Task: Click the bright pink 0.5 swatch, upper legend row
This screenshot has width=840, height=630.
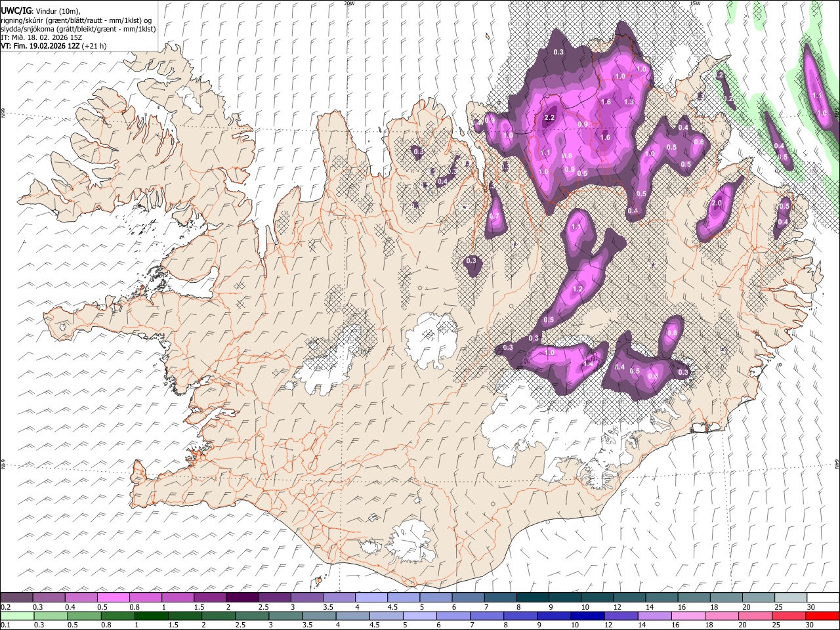Action: [x=113, y=597]
